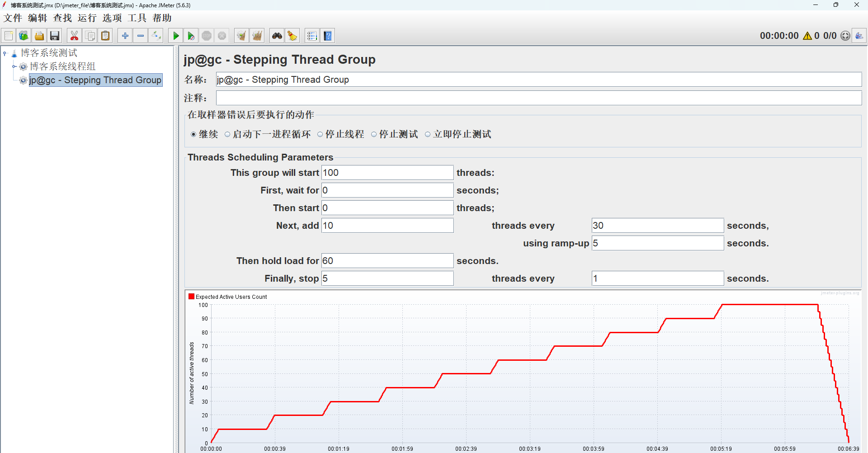Edit the 'Then hold load for' field
Screen dimensions: 868x453
tap(387, 261)
